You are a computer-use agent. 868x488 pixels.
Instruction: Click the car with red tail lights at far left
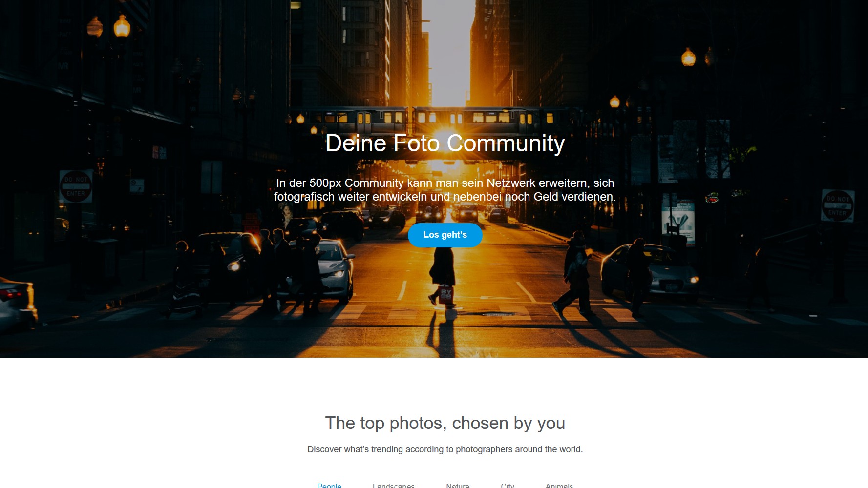click(18, 304)
